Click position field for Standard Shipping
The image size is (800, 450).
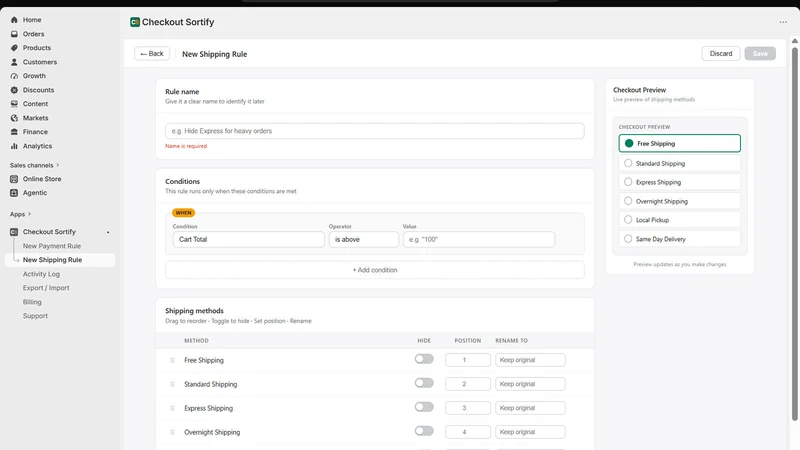pyautogui.click(x=468, y=384)
